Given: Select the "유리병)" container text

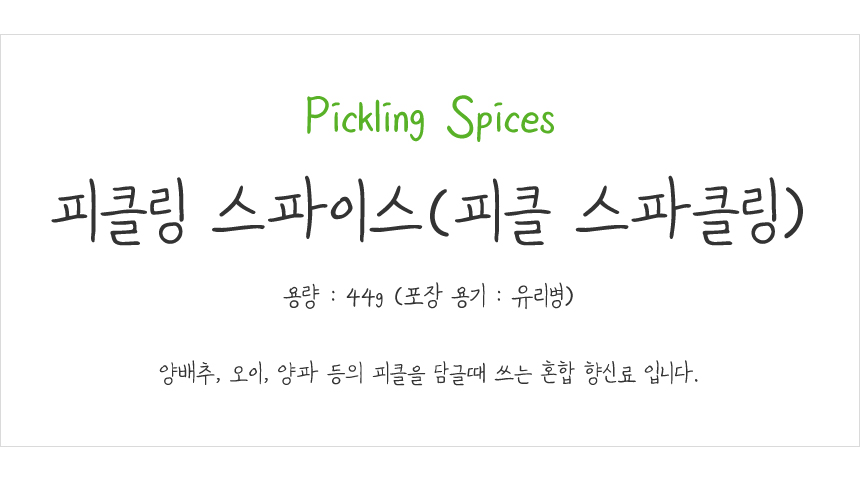Looking at the screenshot, I should [541, 297].
